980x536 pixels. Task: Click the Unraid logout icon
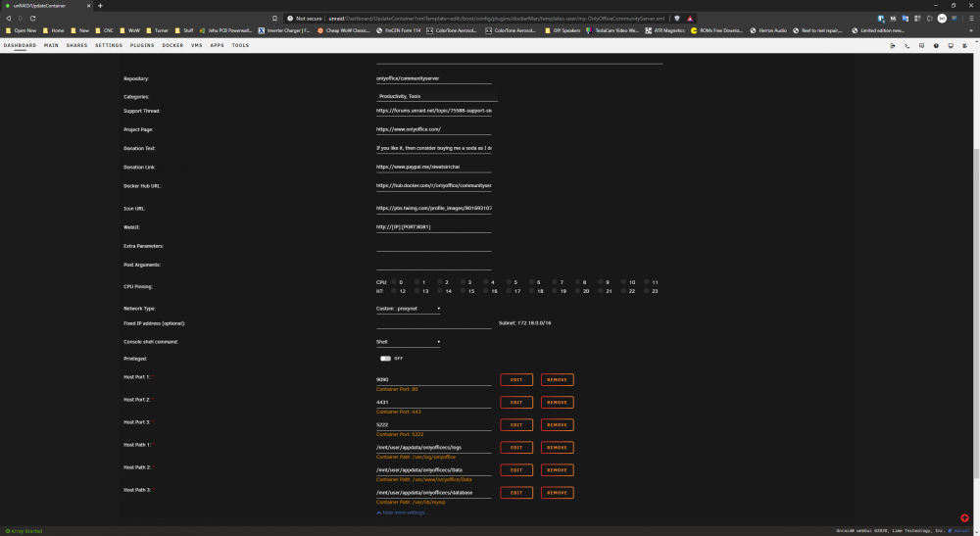(x=893, y=46)
